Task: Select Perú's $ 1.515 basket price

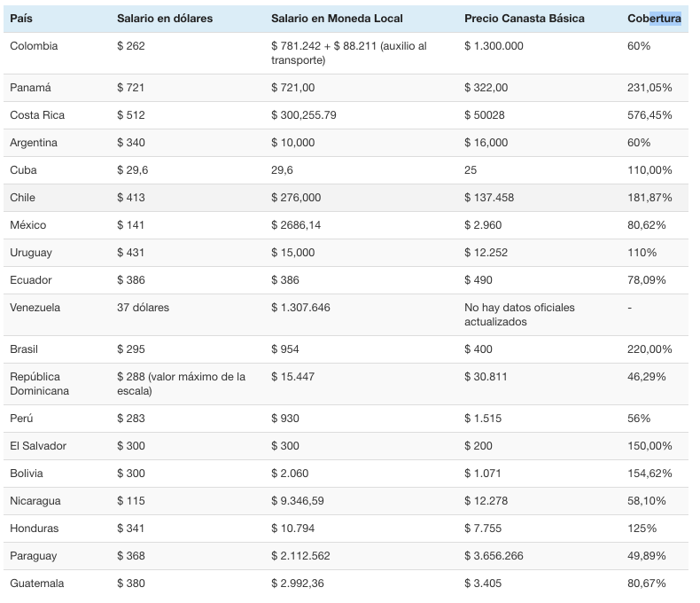Action: 482,419
